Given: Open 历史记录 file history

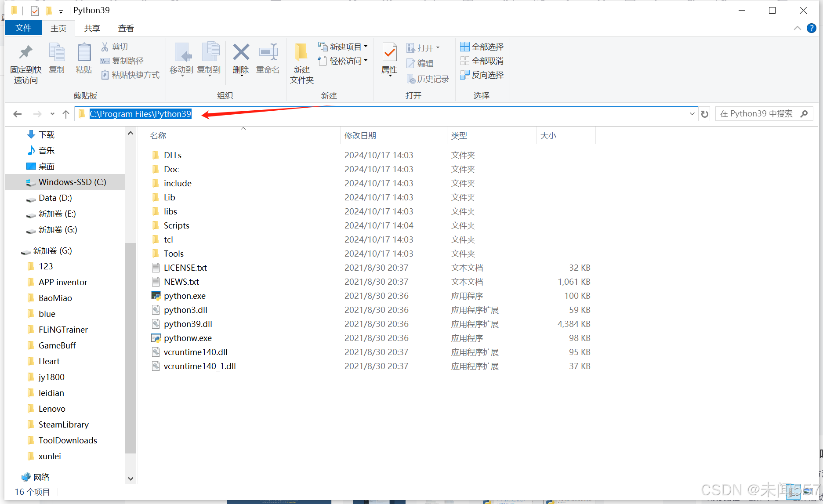Looking at the screenshot, I should click(x=428, y=79).
